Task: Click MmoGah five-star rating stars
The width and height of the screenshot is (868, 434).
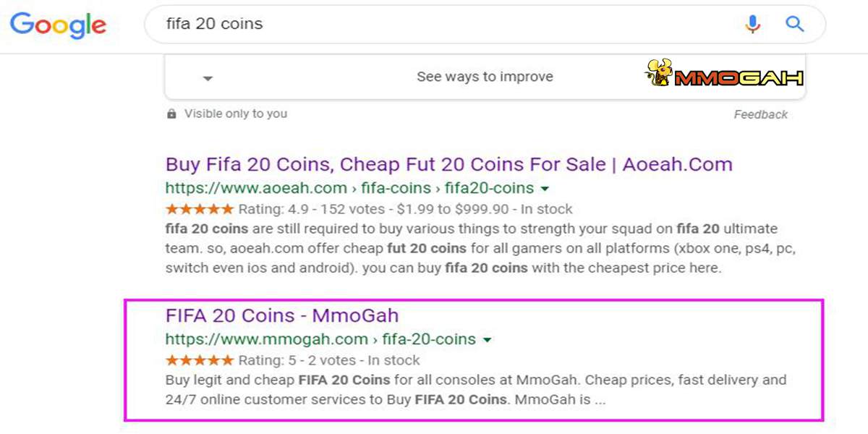Action: pos(200,360)
